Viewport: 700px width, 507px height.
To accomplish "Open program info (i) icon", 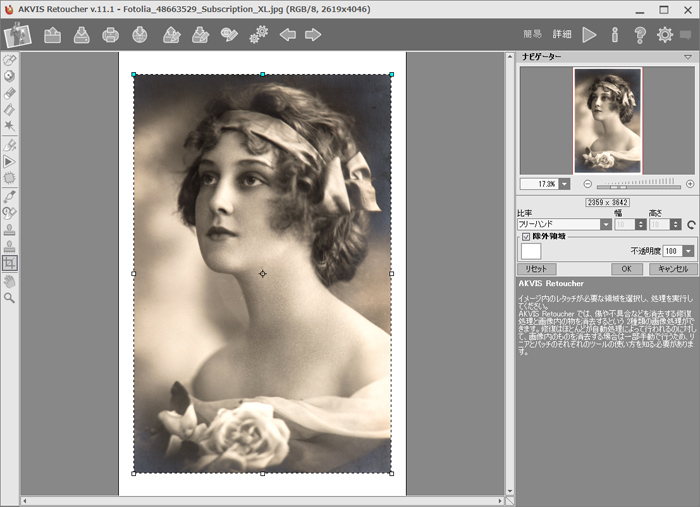I will [x=615, y=35].
